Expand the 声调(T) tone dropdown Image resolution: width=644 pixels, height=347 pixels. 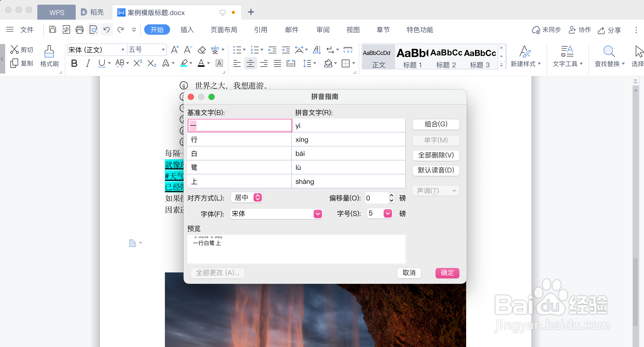pos(435,191)
